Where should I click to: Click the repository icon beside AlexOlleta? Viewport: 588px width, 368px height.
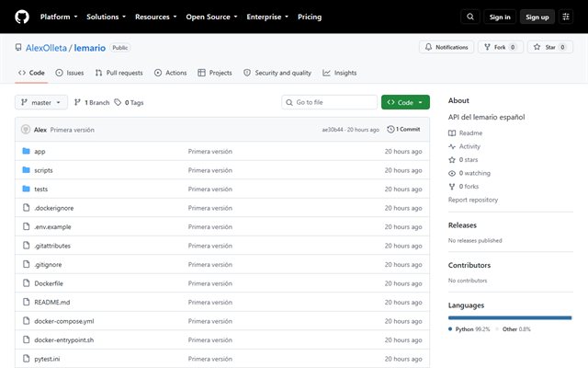18,47
